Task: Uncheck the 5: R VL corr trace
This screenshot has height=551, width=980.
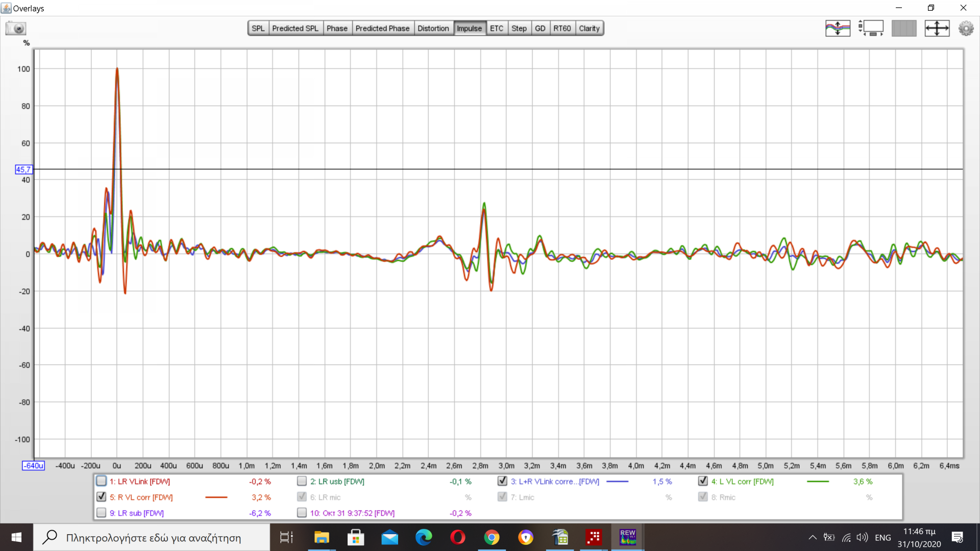Action: coord(102,497)
